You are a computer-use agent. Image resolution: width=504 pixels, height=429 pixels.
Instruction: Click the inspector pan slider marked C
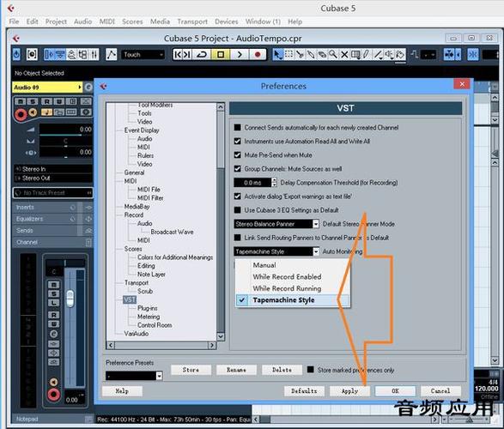point(66,141)
